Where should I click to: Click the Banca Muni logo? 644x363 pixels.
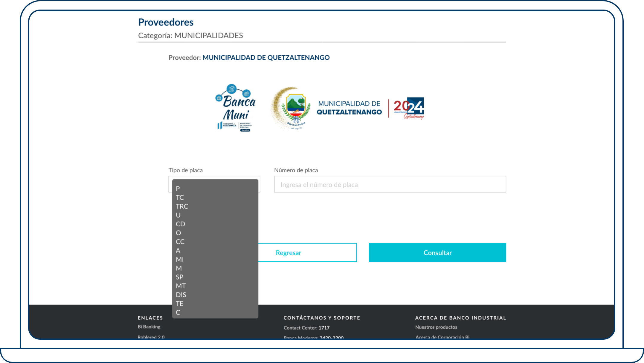point(236,108)
